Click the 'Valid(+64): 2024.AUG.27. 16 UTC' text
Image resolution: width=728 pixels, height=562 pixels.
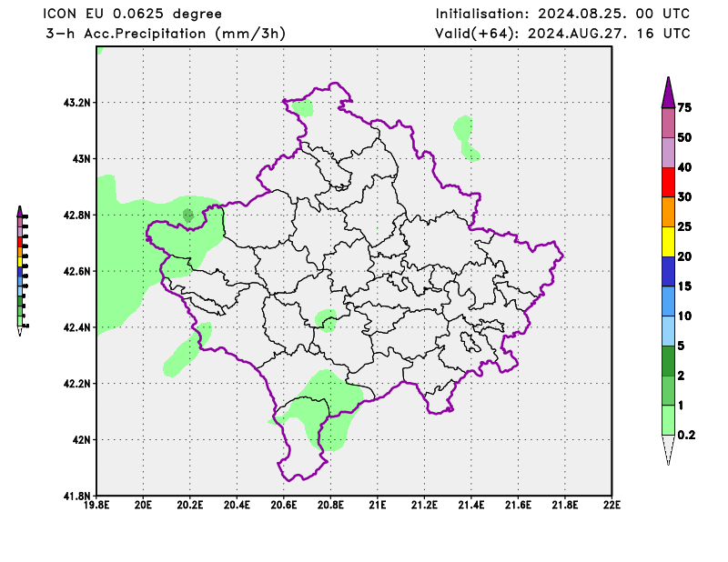click(562, 34)
